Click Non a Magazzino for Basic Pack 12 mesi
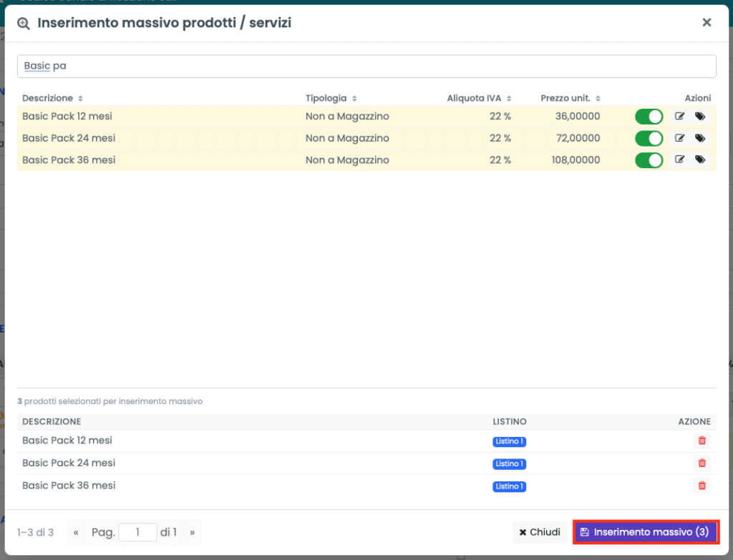The height and width of the screenshot is (560, 733). [x=347, y=117]
